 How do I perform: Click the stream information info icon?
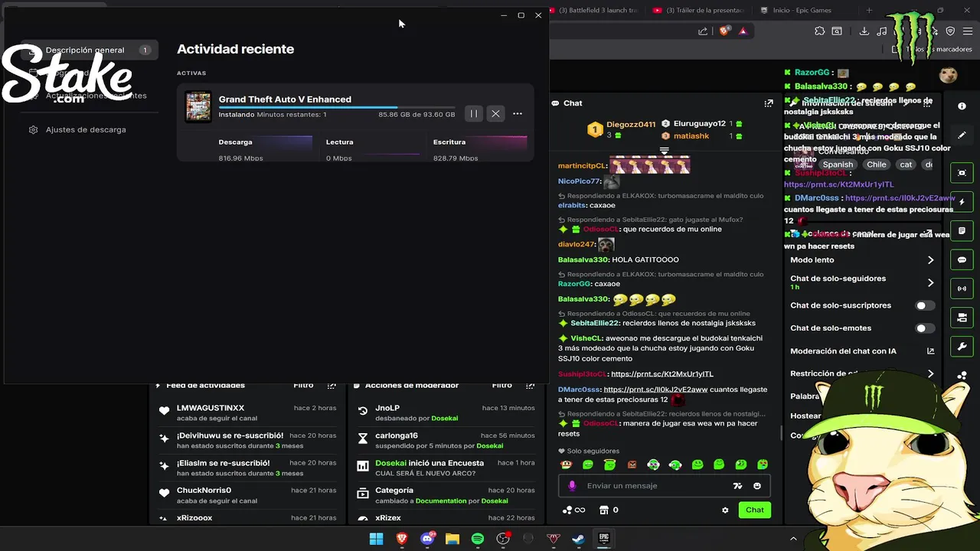(x=962, y=106)
